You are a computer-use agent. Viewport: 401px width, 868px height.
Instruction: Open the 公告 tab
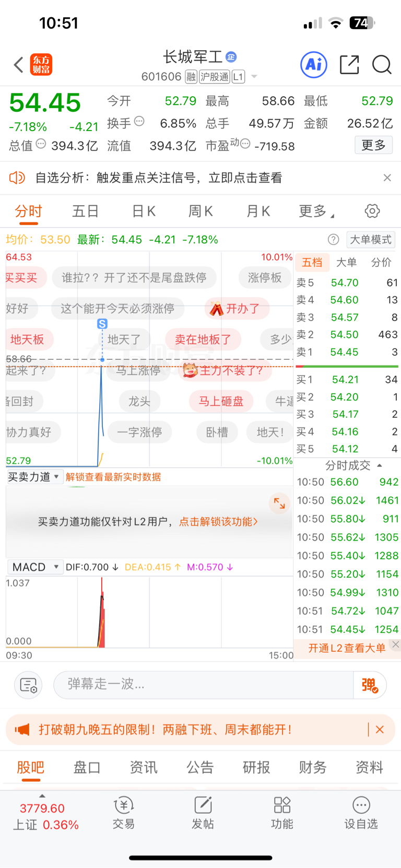click(x=200, y=767)
